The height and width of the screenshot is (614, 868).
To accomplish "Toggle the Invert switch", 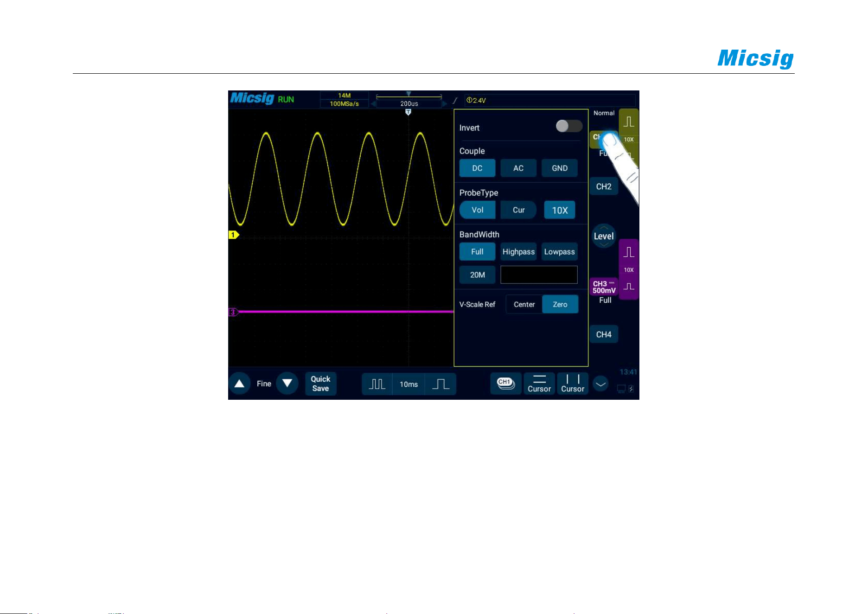I will (x=569, y=126).
